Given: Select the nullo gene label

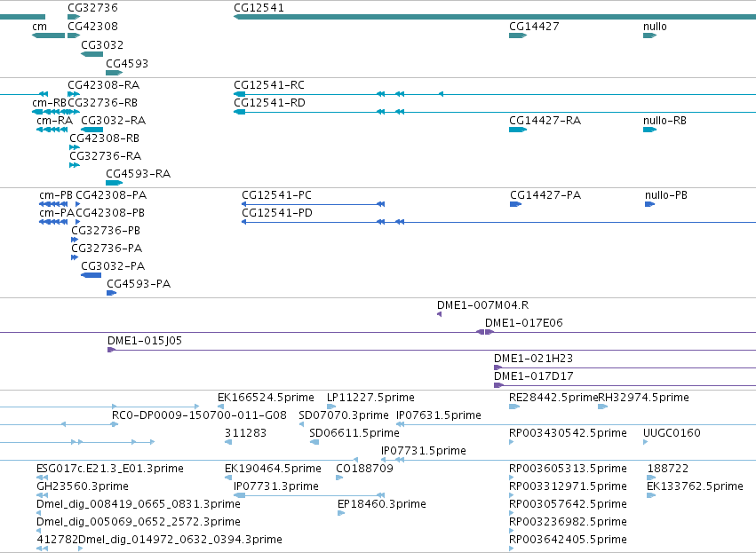Looking at the screenshot, I should [x=655, y=27].
